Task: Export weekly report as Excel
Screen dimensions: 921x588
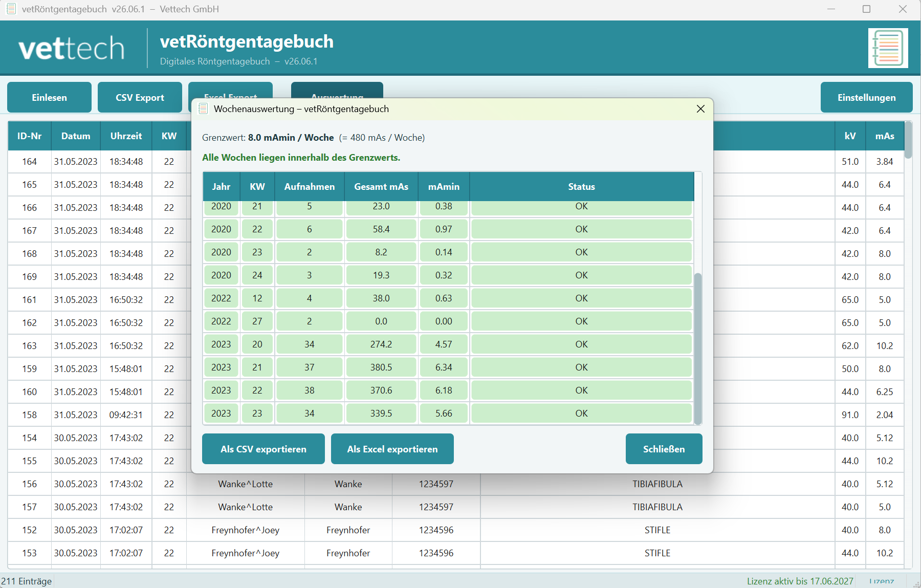Action: coord(392,449)
